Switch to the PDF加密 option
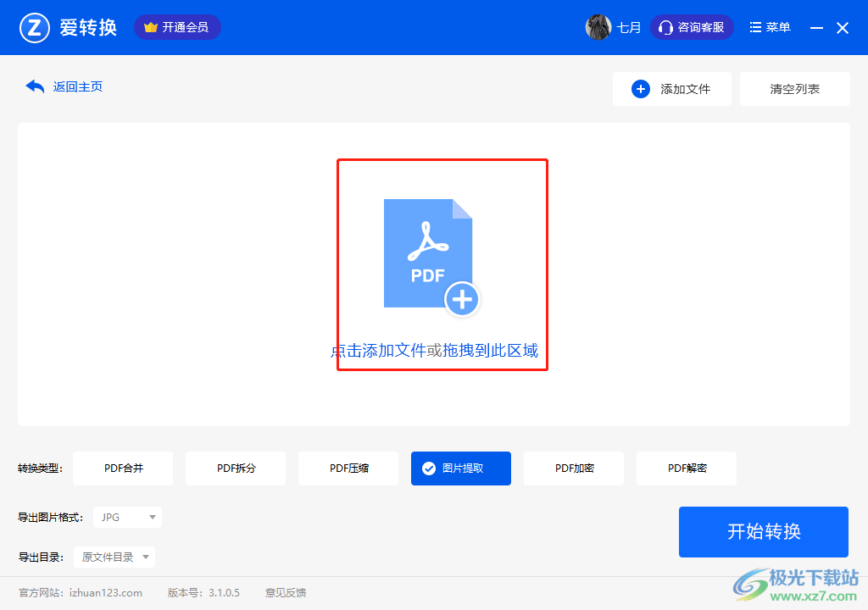868x610 pixels. [x=574, y=469]
